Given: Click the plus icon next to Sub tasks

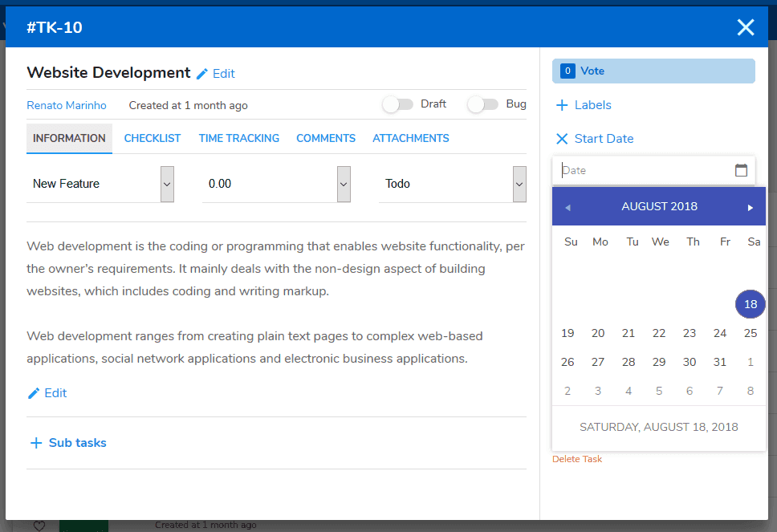Looking at the screenshot, I should 36,443.
